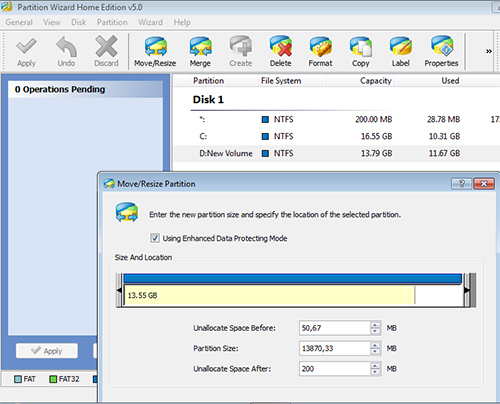Decrease Partition Size with down arrow
The image size is (500, 404).
375,352
